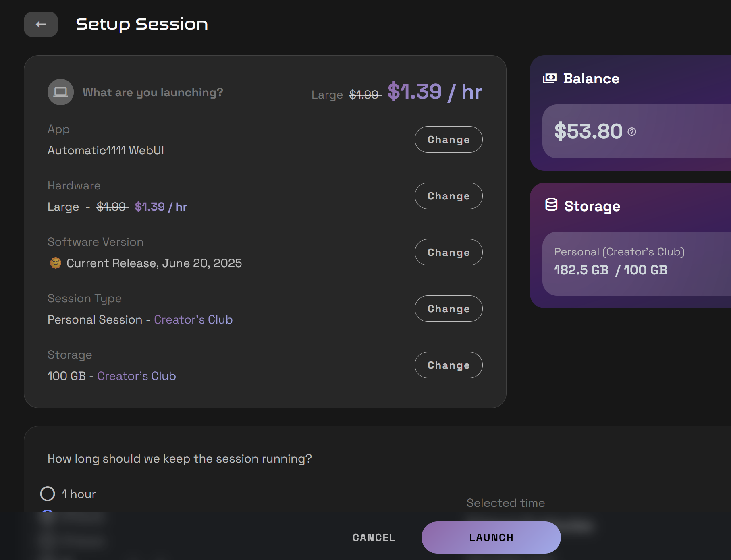731x560 pixels.
Task: Click the laptop icon beside 'What are you launching?'
Action: click(60, 92)
